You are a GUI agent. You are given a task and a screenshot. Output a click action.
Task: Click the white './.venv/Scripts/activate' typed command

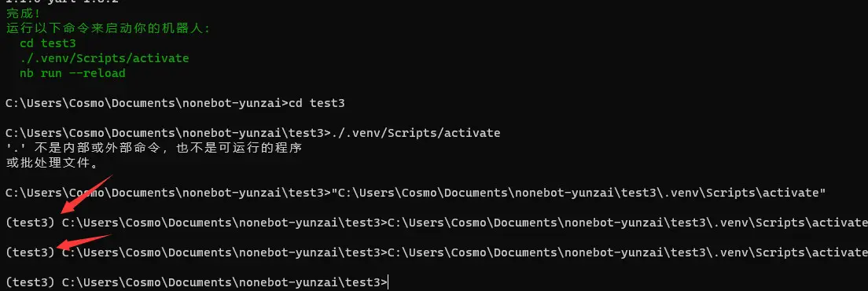coord(415,133)
